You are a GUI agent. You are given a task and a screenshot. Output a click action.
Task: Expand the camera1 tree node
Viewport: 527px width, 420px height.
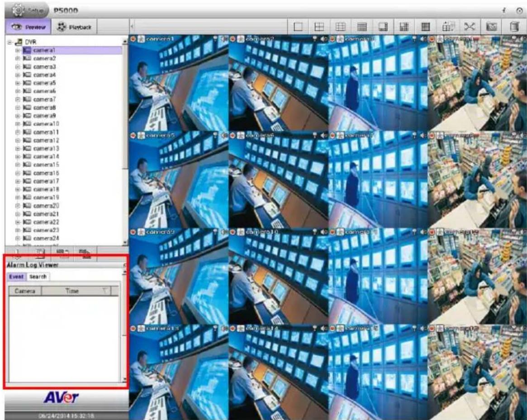click(18, 50)
